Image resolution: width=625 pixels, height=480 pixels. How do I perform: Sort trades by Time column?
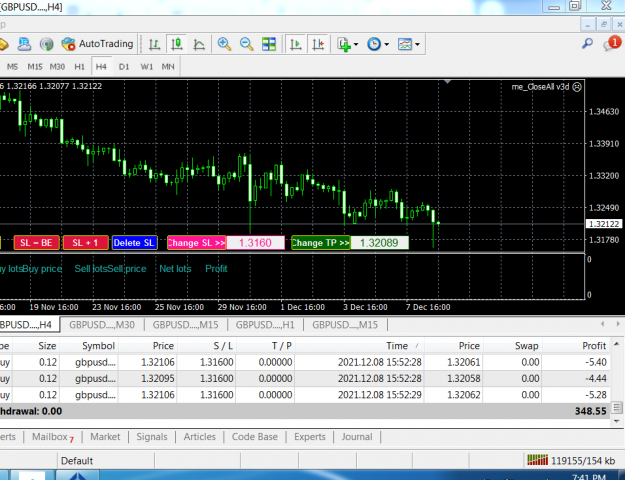360,346
